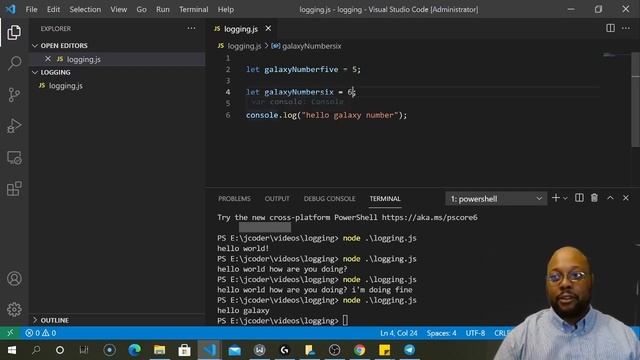Image resolution: width=640 pixels, height=360 pixels.
Task: Create a new terminal with plus icon
Action: (556, 198)
